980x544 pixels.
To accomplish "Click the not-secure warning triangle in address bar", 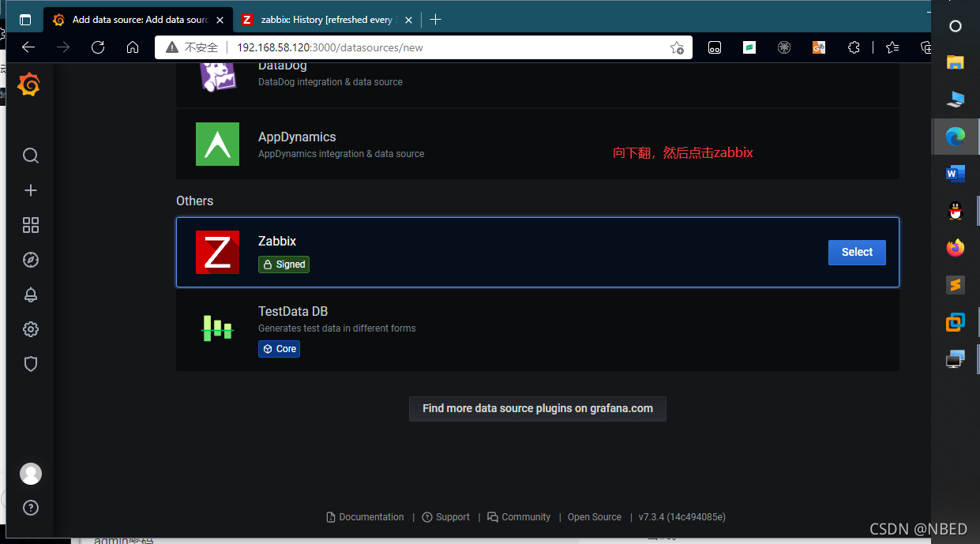I will (172, 47).
